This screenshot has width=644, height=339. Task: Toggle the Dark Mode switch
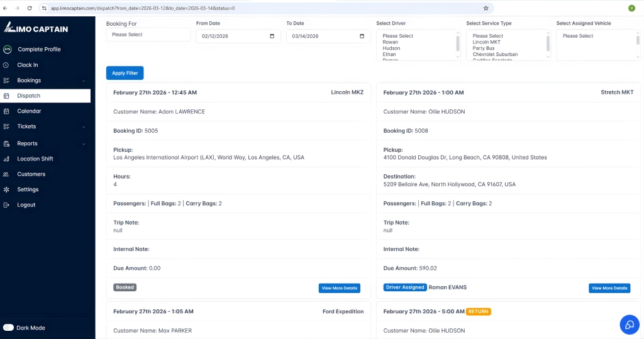9,328
